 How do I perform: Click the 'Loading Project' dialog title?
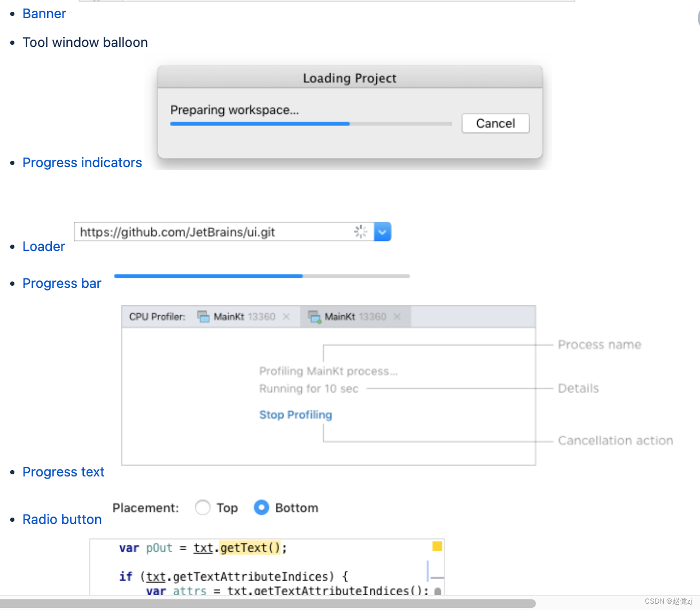tap(349, 79)
